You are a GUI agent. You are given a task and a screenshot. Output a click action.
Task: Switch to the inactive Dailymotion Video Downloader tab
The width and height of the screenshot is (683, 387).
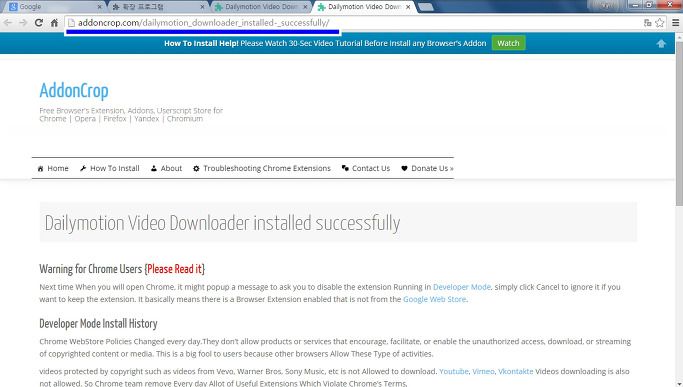[260, 7]
